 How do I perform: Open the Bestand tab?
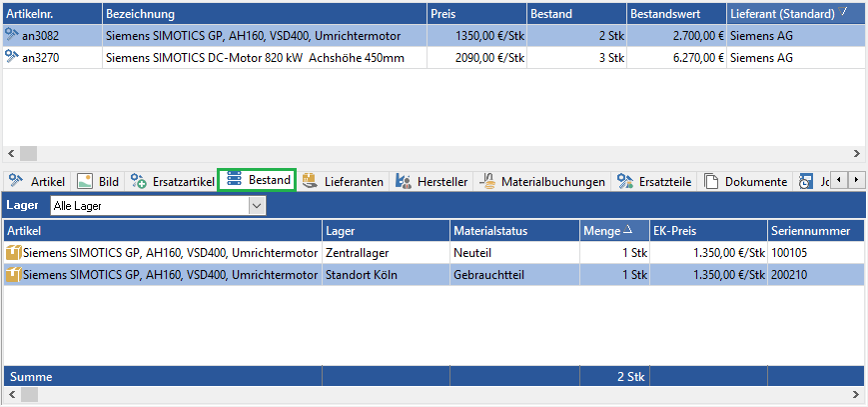tap(258, 180)
